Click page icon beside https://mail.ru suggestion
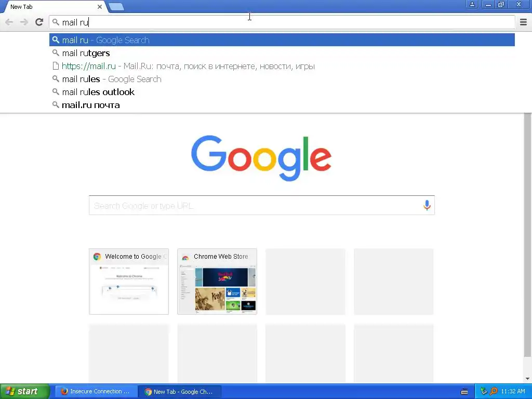Viewport: 532px width, 399px height. (56, 66)
